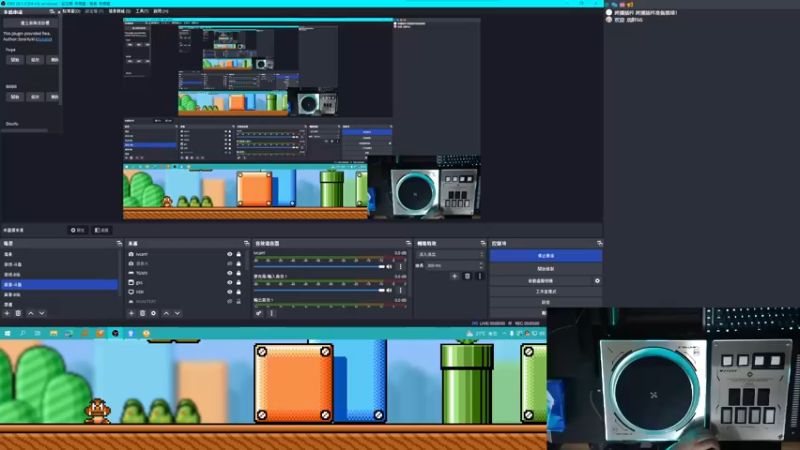Pop out the Controls dock using its float icon

(599, 243)
